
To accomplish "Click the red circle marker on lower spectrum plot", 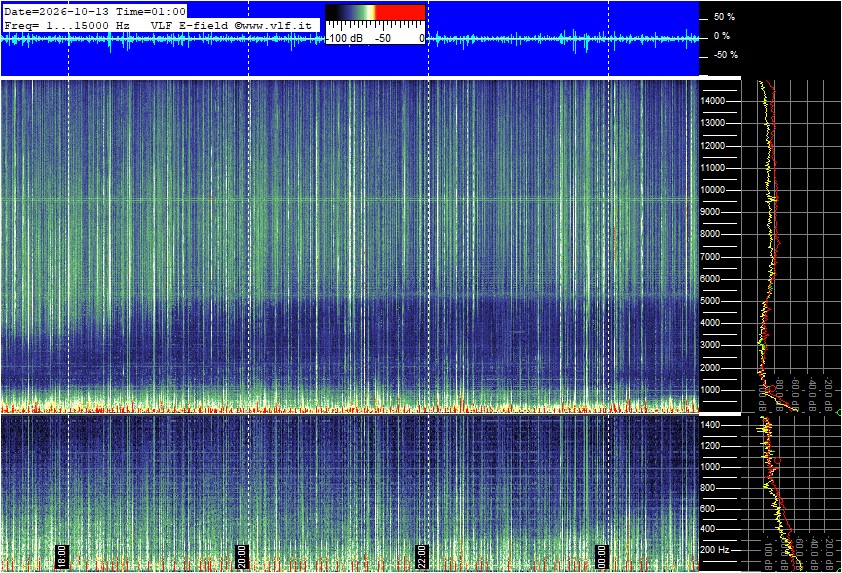I will click(x=776, y=461).
